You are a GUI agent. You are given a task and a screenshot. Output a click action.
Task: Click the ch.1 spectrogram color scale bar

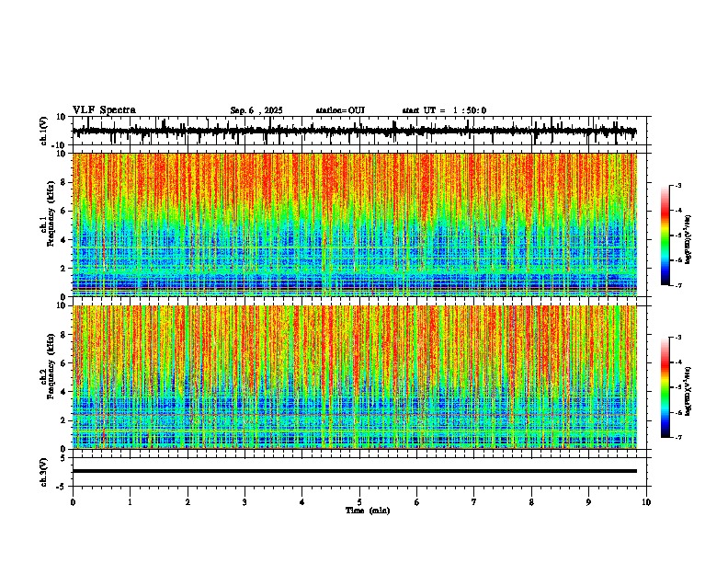click(665, 236)
